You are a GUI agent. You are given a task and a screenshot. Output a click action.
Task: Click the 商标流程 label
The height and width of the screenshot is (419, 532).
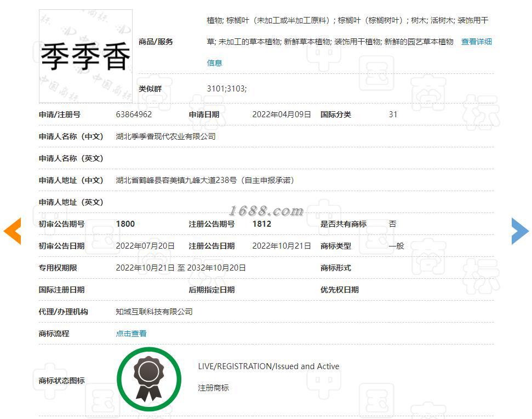coord(54,334)
